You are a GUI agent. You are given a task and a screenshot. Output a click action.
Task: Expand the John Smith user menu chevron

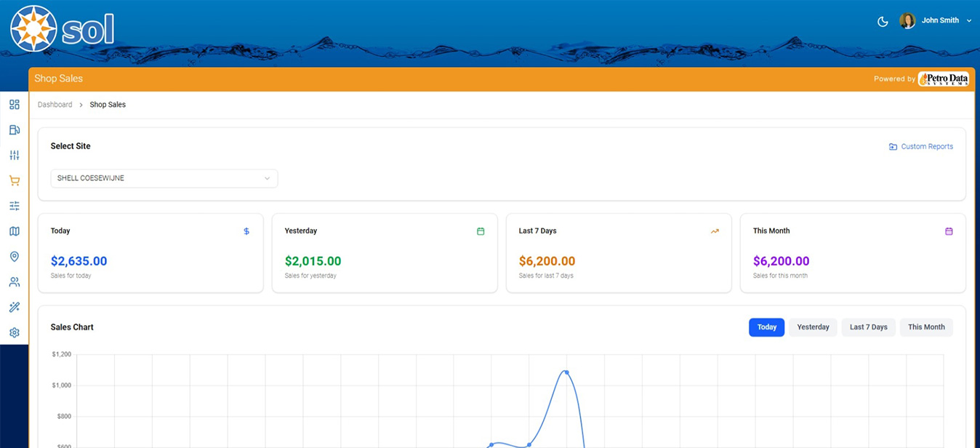pos(969,21)
